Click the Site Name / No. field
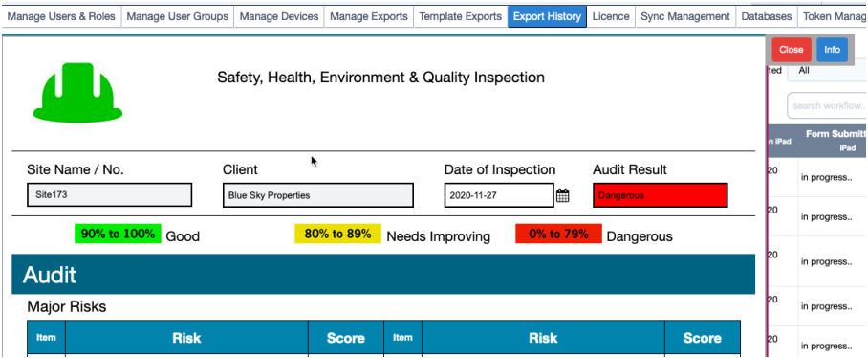 (x=110, y=195)
